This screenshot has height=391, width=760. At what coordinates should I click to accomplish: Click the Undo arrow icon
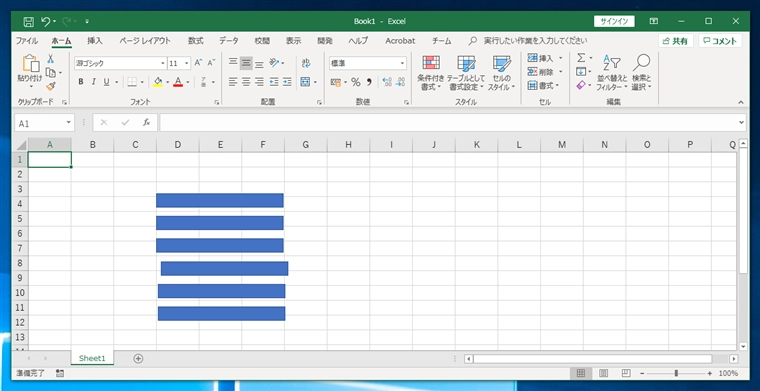coord(46,21)
